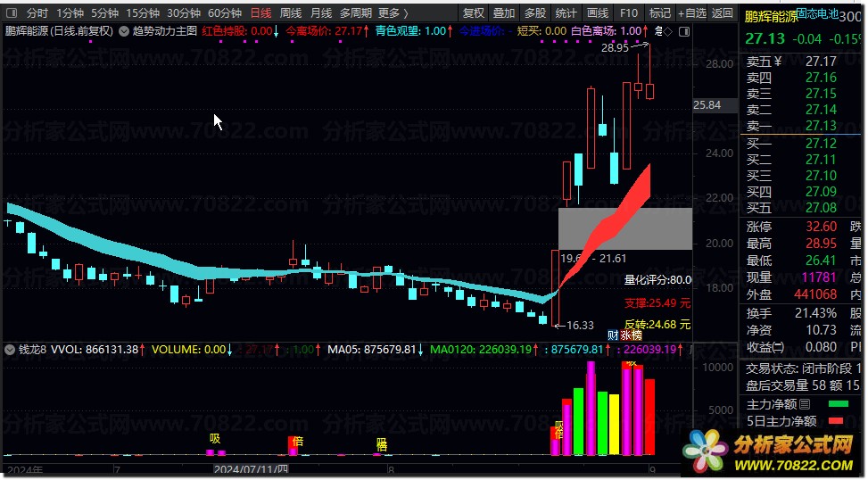
Task: Switch to 月线 monthly chart
Action: [321, 12]
